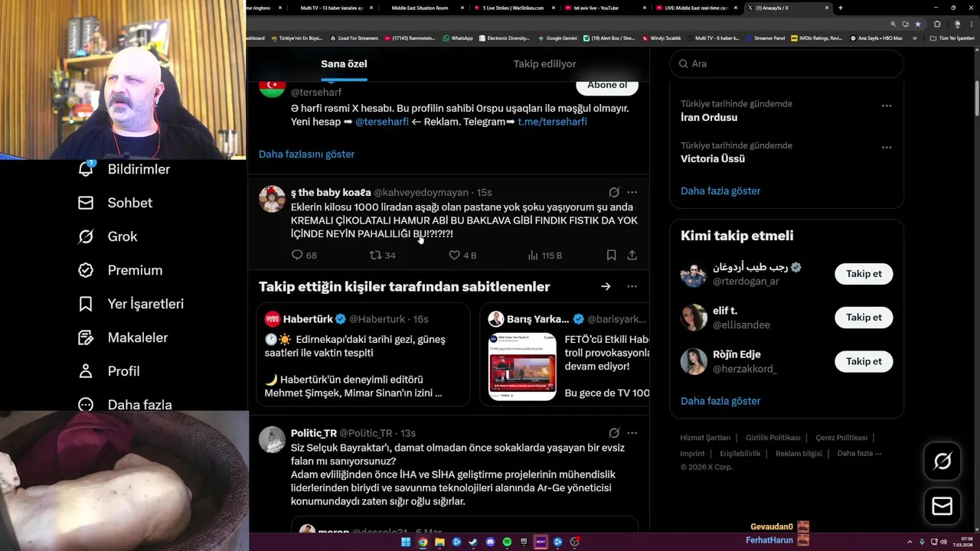Viewport: 980px width, 551px height.
Task: Open File Explorer from taskbar
Action: pos(439,542)
